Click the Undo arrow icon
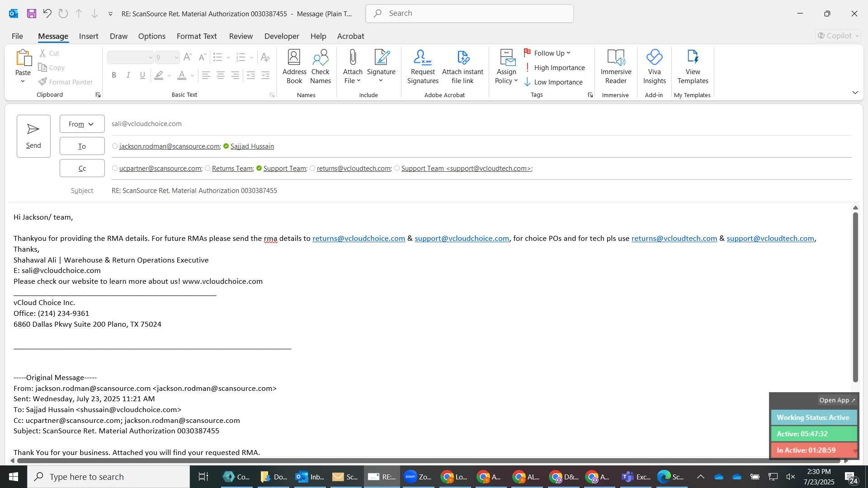Screen dimensions: 868x488 point(47,14)
